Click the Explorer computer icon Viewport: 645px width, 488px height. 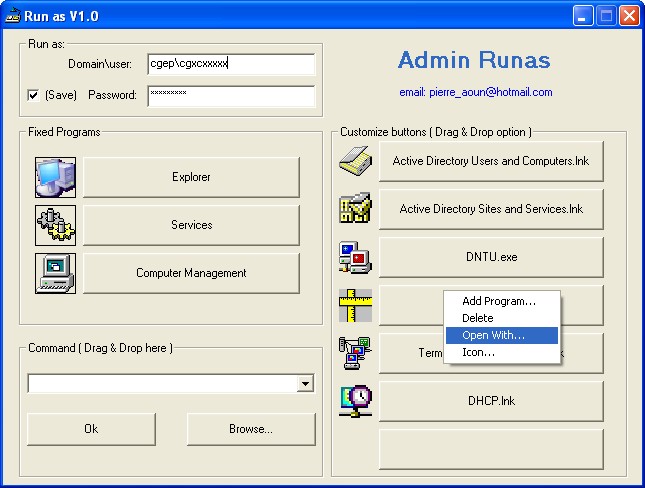coord(55,177)
